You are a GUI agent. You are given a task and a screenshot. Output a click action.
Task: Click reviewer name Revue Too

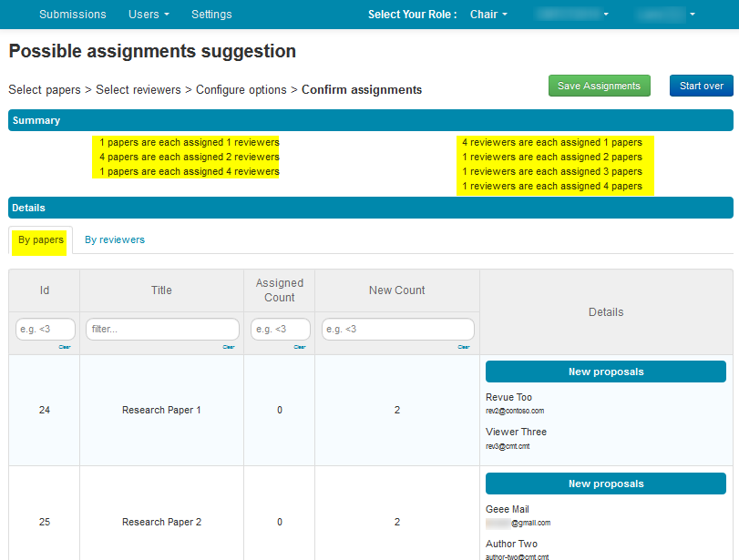tap(508, 397)
